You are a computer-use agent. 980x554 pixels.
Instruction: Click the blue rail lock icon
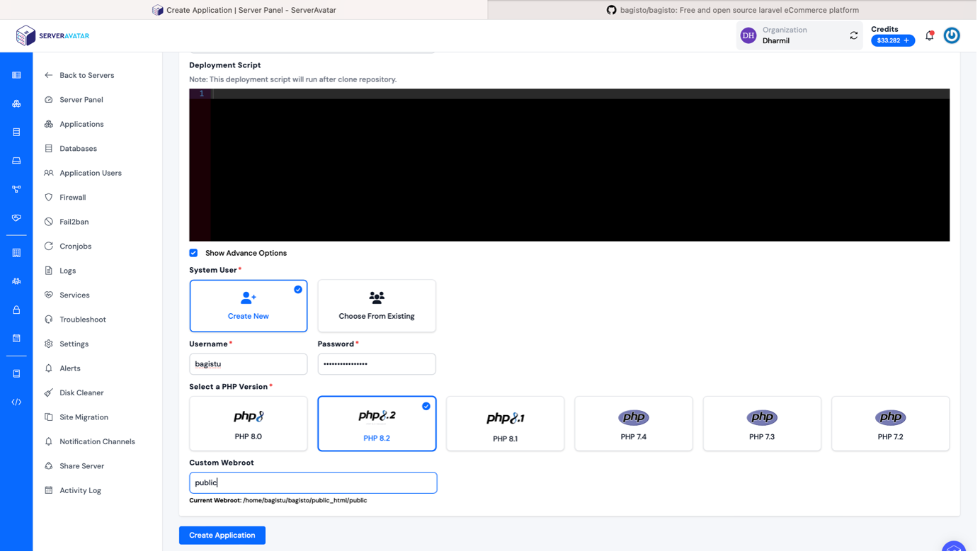coord(16,311)
